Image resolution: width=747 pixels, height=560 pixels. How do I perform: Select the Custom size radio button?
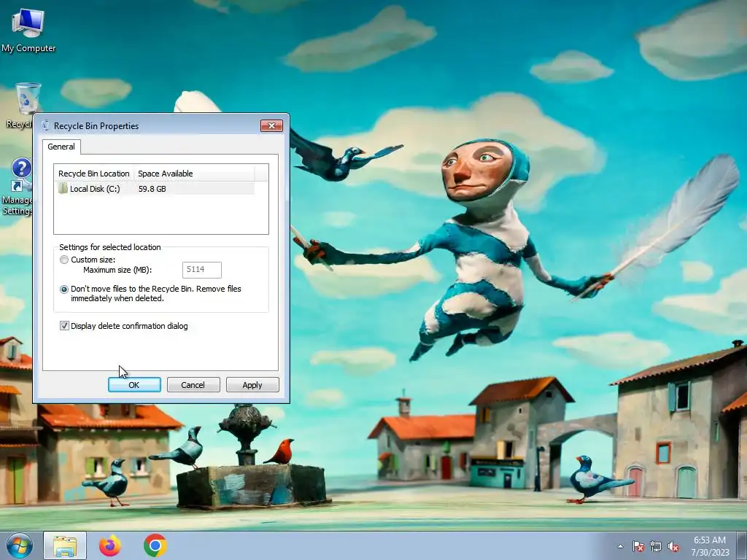pyautogui.click(x=64, y=260)
